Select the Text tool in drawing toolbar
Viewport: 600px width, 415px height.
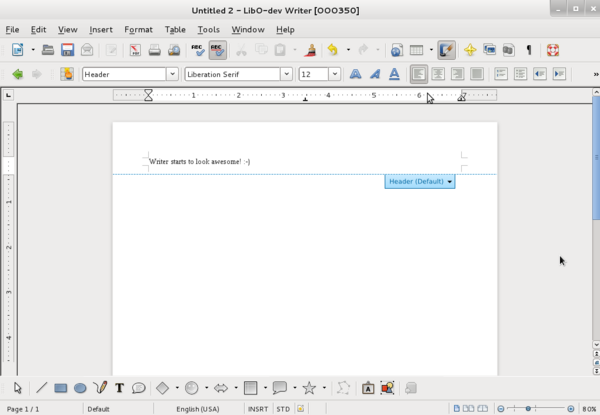tap(119, 388)
